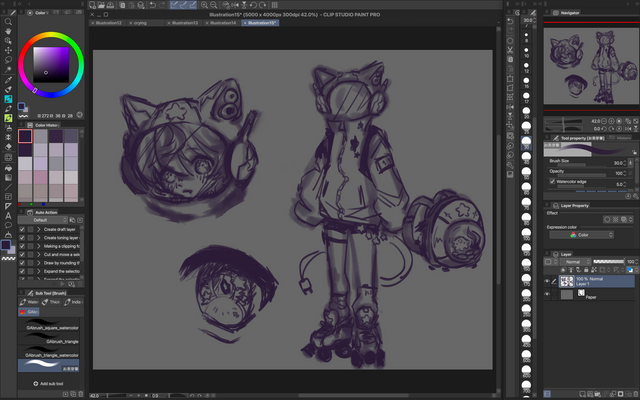Choose the Pen tool in the toolbar
The height and width of the screenshot is (400, 640).
[8, 90]
